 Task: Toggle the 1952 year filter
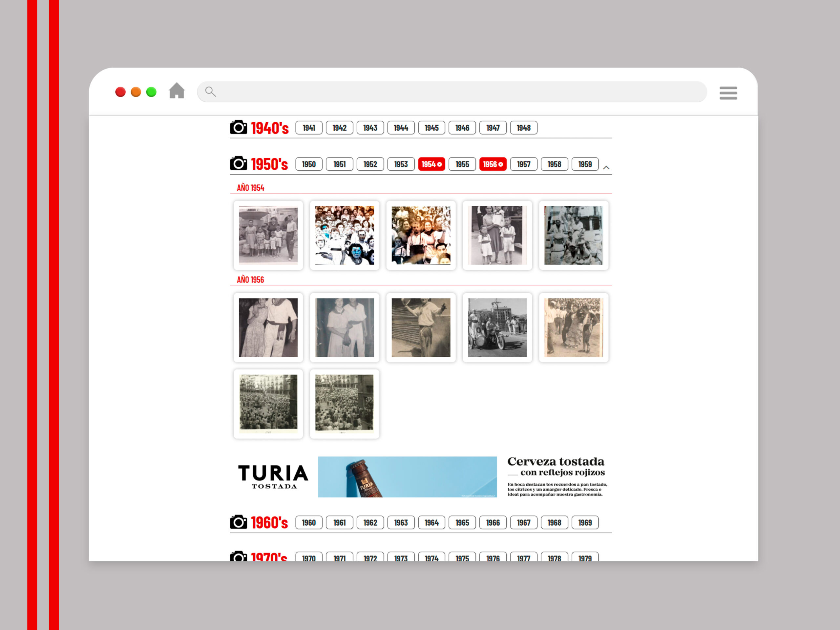[370, 164]
